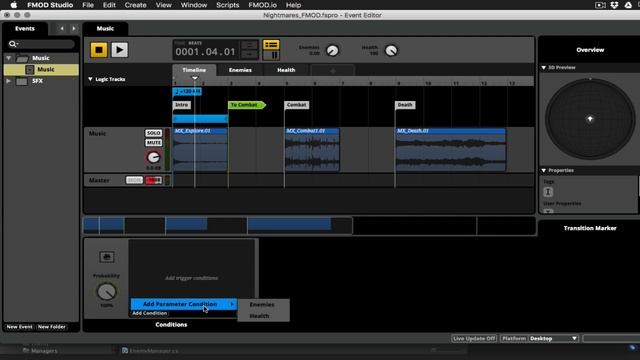Click the Music folder icon
The width and height of the screenshot is (640, 360).
pos(22,58)
